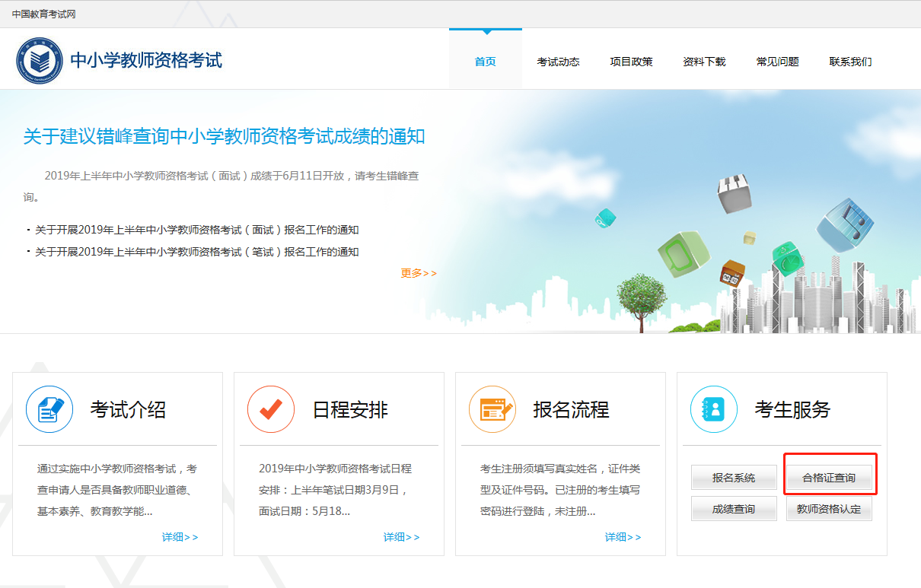Click the 报名流程 form icon
Viewport: 921px width, 588px height.
(x=492, y=409)
